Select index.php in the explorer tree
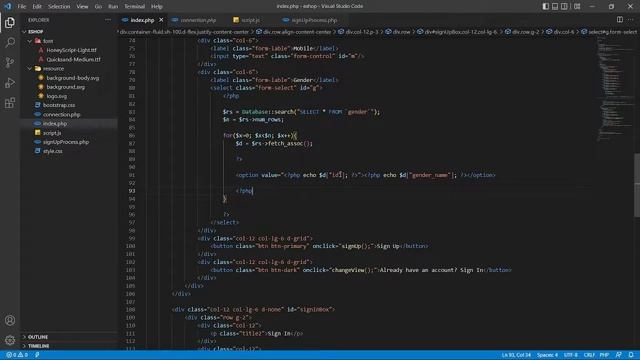This screenshot has height=360, width=640. [x=69, y=123]
